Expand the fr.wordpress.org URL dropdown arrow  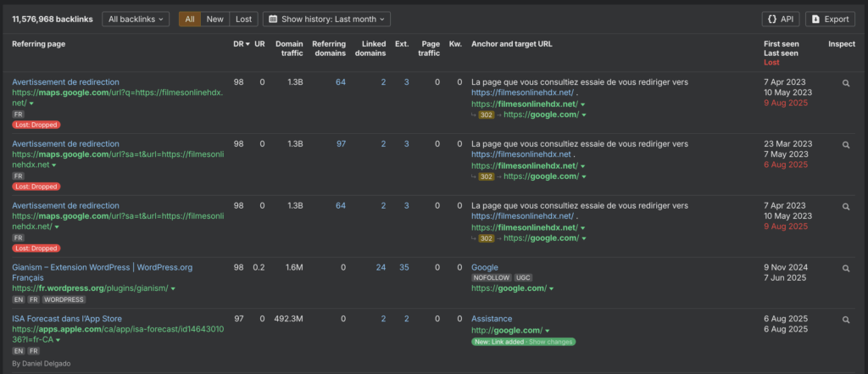(x=173, y=288)
